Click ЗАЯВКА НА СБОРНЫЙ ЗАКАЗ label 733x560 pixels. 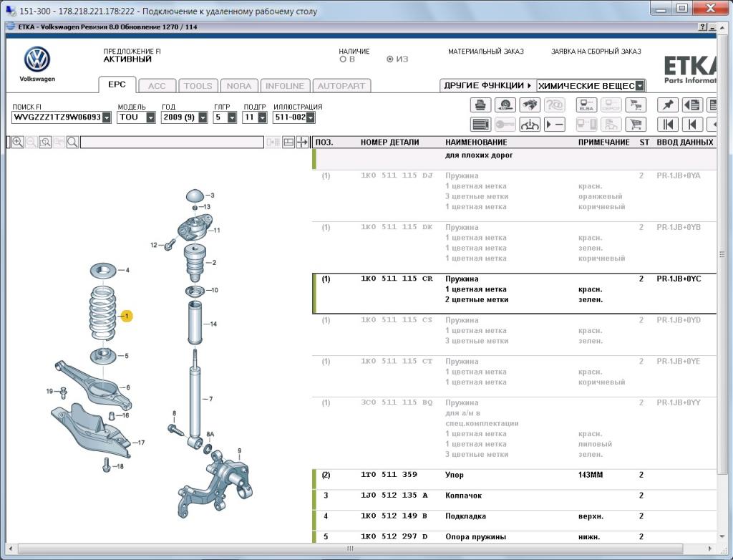click(596, 52)
